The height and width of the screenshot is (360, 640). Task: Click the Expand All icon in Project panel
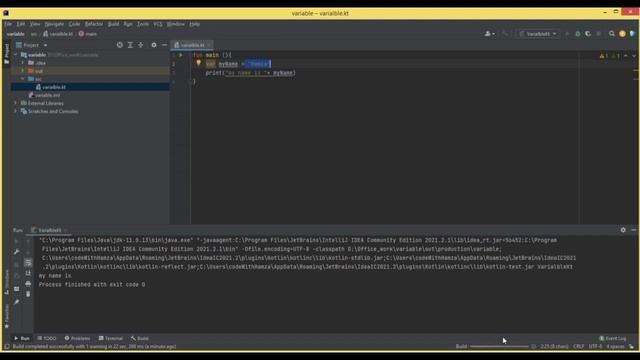pyautogui.click(x=130, y=45)
